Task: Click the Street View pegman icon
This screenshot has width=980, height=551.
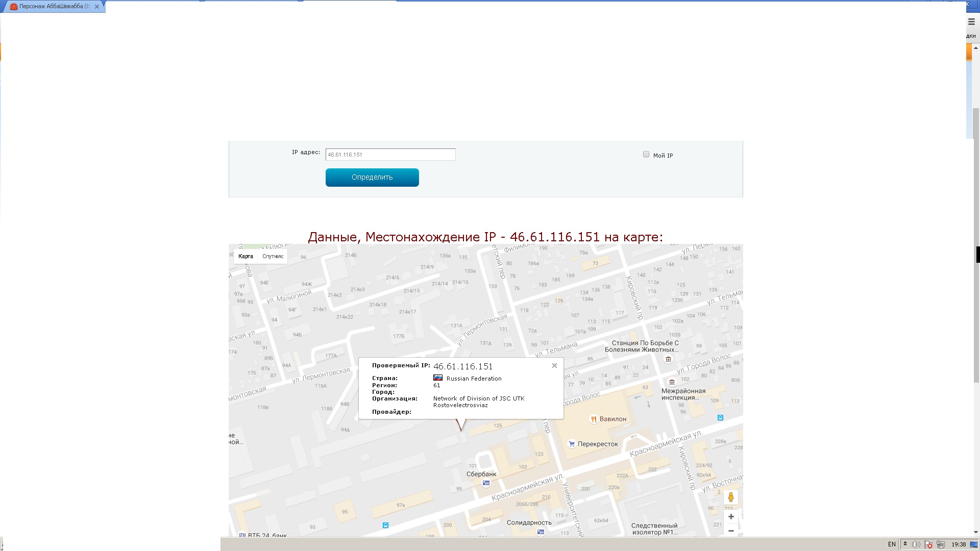Action: point(731,497)
